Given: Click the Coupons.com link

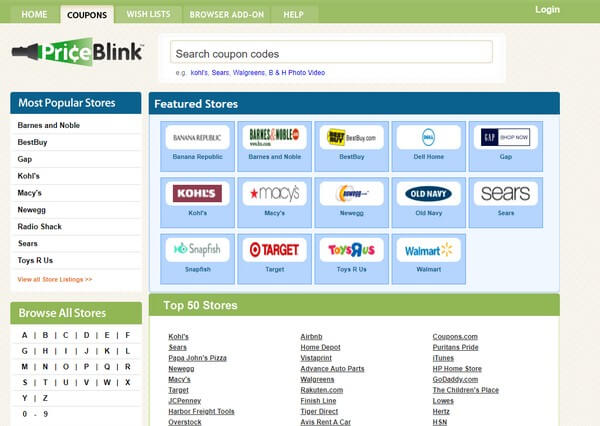Looking at the screenshot, I should click(455, 336).
